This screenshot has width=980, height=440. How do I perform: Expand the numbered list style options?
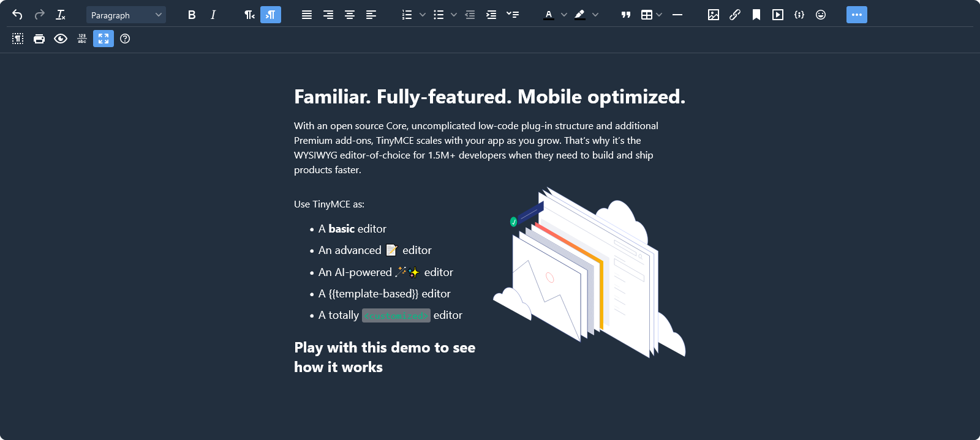tap(423, 15)
